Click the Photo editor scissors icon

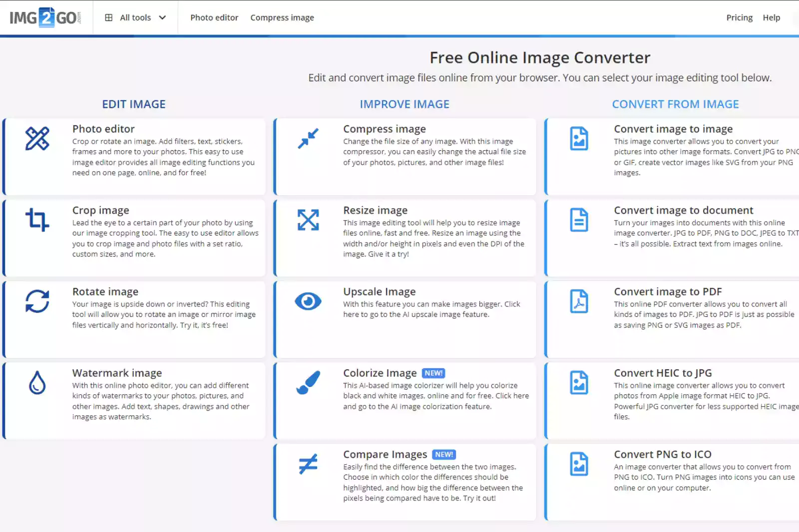(x=37, y=139)
